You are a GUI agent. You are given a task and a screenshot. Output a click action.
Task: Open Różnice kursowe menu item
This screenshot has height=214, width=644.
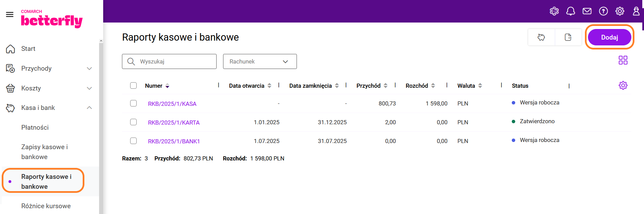tap(46, 206)
